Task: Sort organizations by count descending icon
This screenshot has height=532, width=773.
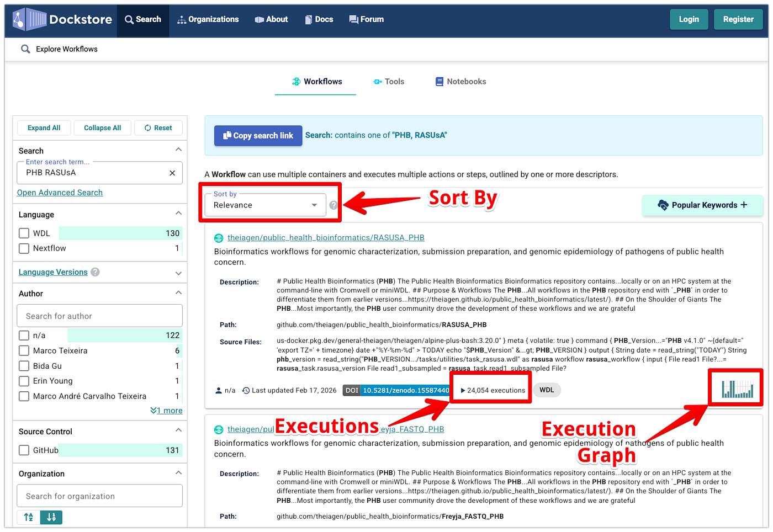Action: click(51, 517)
